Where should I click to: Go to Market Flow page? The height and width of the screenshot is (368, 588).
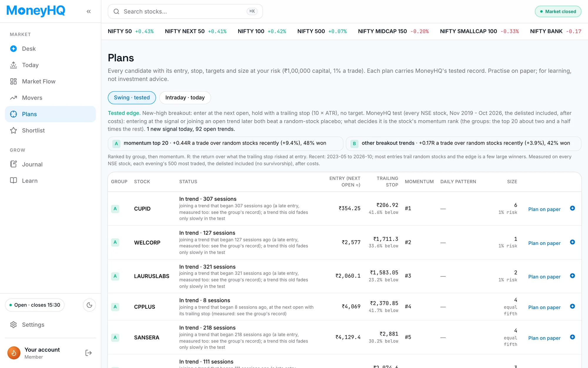50,82
